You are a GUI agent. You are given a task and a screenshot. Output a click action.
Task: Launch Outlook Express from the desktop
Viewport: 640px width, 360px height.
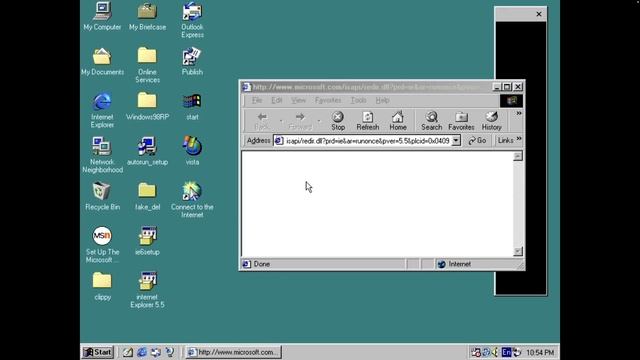click(192, 20)
